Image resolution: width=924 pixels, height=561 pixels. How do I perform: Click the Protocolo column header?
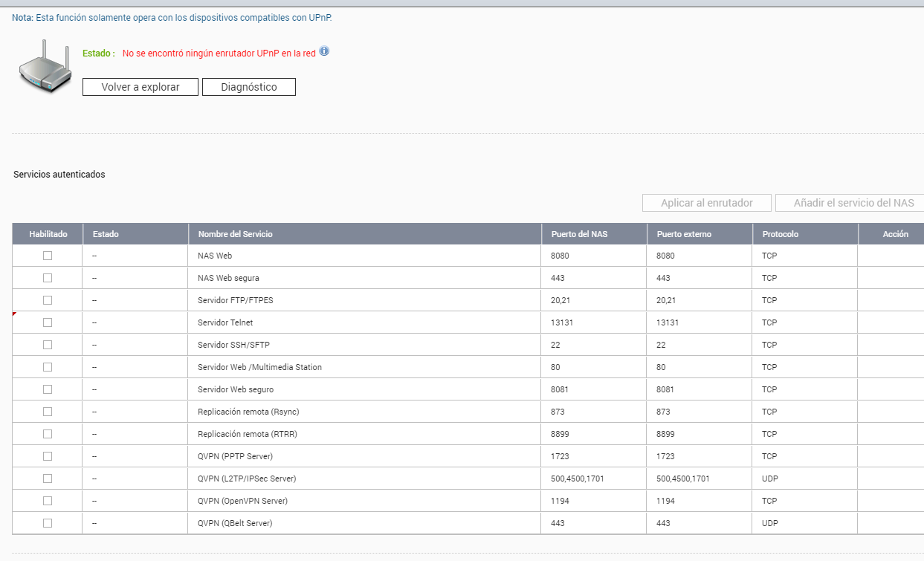pos(780,234)
